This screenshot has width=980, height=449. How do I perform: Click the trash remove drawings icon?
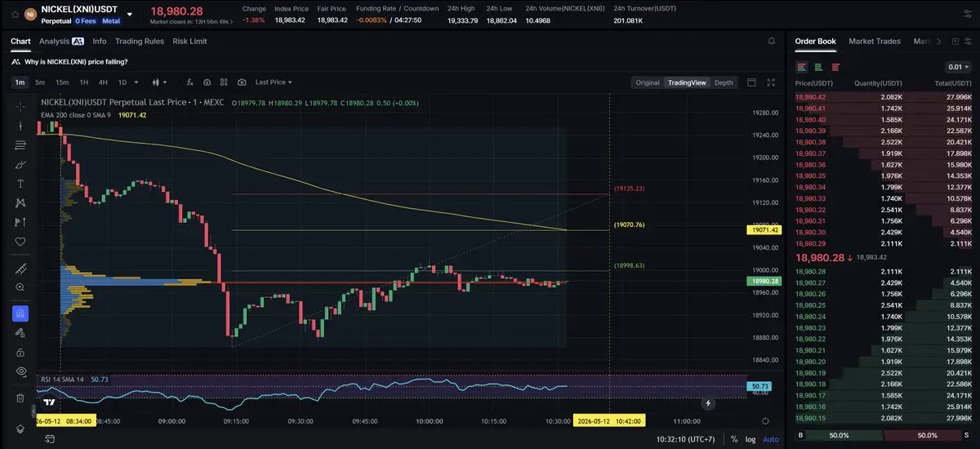[20, 398]
